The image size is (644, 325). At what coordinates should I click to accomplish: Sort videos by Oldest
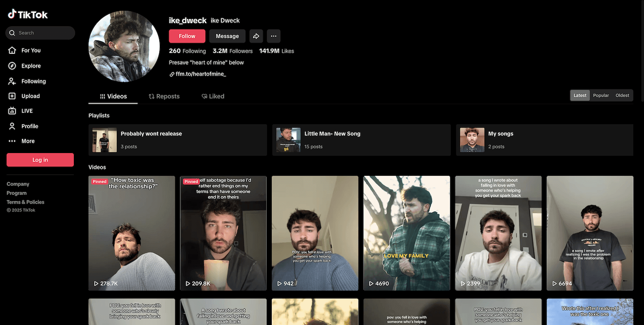point(622,95)
